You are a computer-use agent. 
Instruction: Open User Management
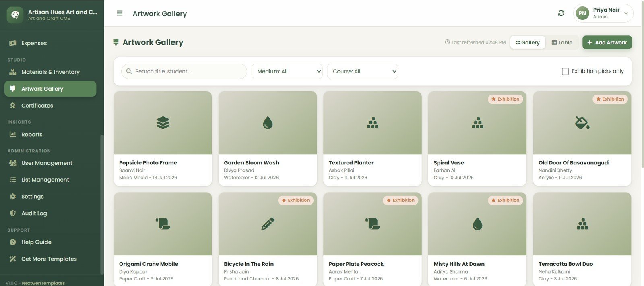50,163
